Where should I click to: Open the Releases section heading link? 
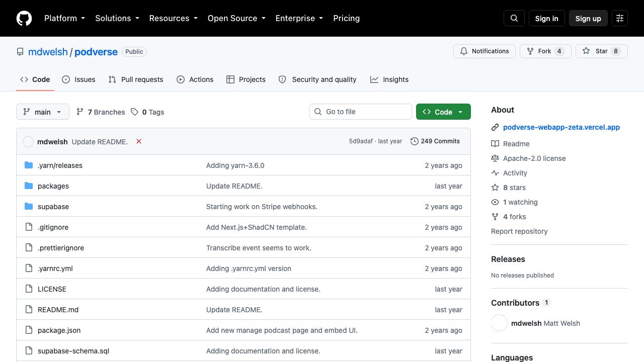(508, 259)
